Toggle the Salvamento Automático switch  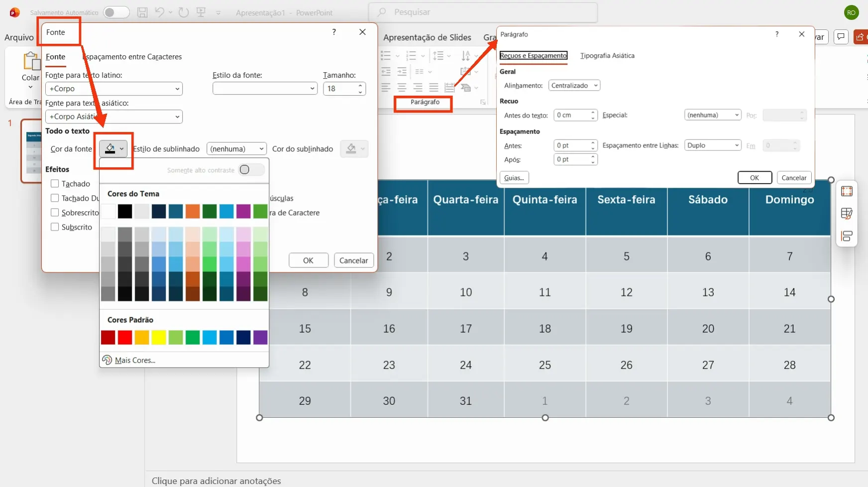(x=116, y=12)
